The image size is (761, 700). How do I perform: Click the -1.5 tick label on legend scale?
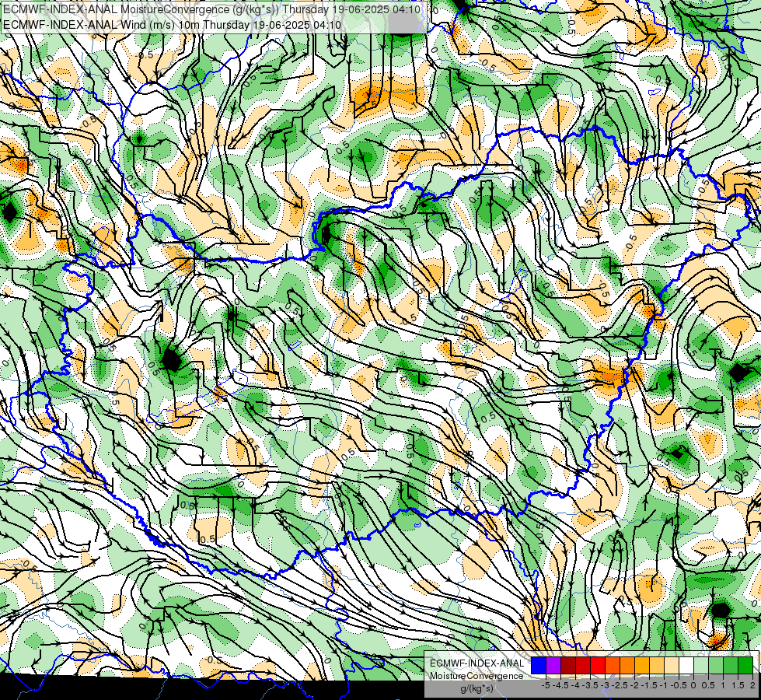(649, 685)
